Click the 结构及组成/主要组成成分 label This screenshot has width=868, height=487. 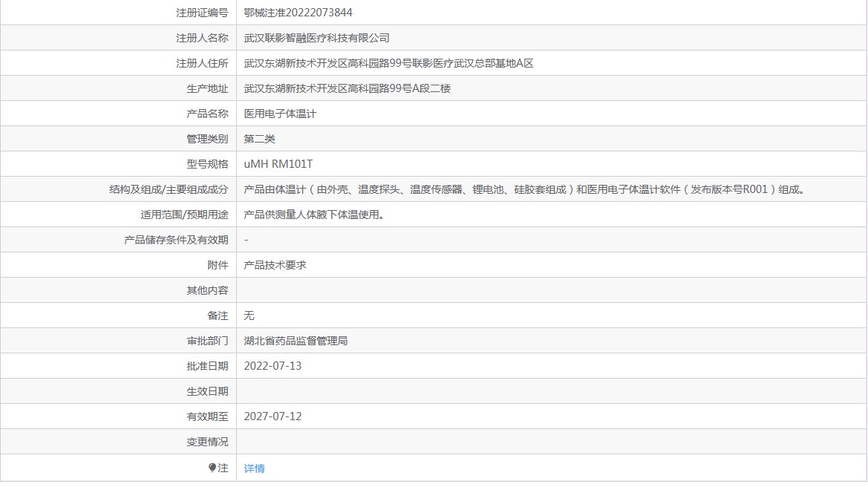click(169, 190)
